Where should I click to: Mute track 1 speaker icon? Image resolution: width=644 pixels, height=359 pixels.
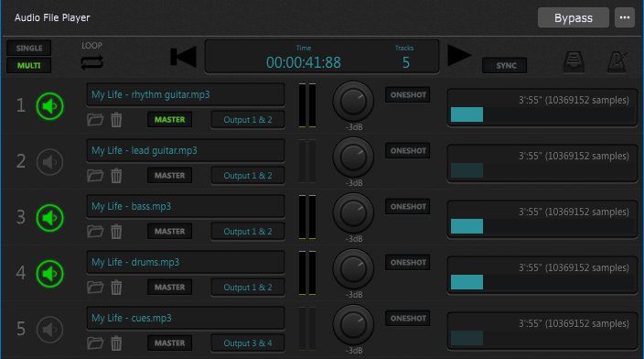[x=49, y=106]
